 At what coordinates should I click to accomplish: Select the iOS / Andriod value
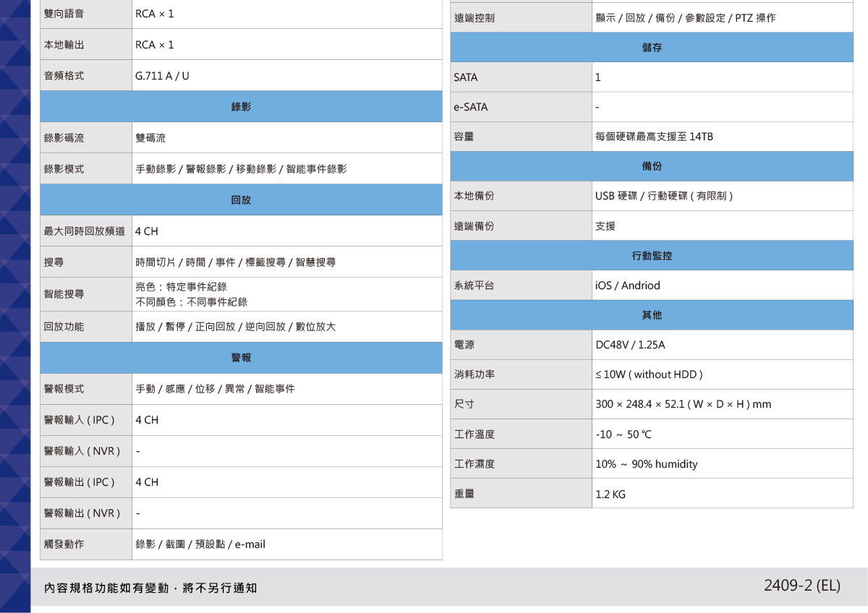point(628,286)
